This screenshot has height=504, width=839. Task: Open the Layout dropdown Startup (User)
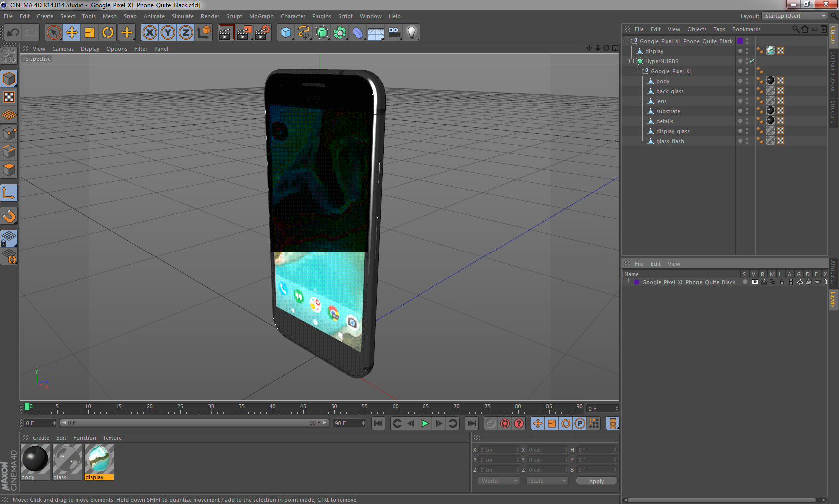click(x=794, y=16)
